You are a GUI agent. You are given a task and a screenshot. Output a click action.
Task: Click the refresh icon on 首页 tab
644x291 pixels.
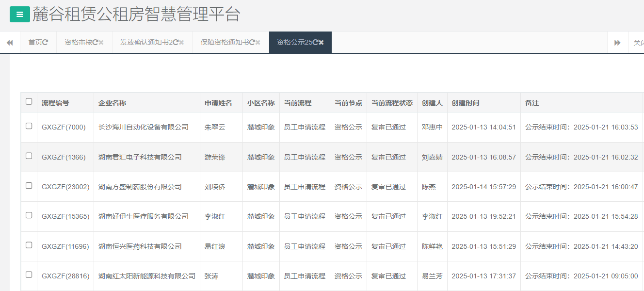(46, 42)
